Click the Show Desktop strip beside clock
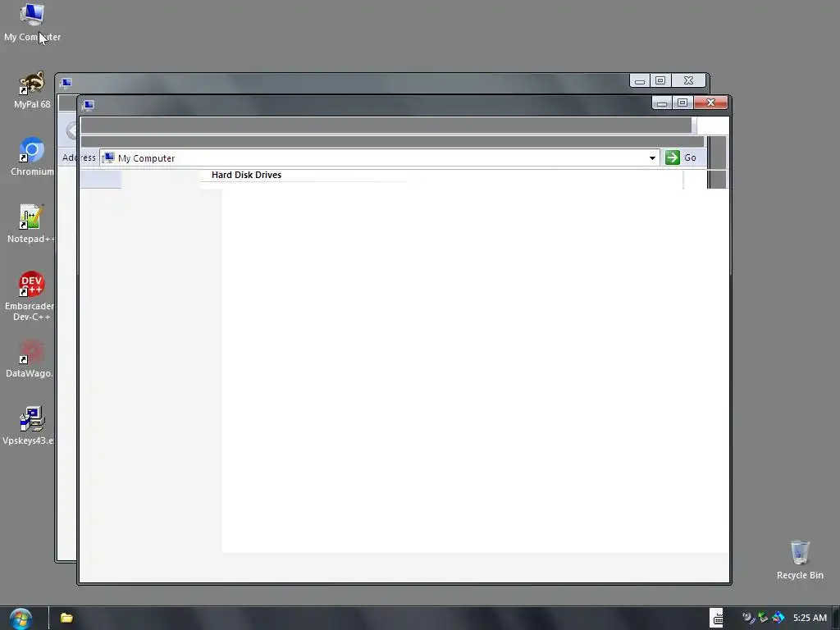 coord(836,618)
